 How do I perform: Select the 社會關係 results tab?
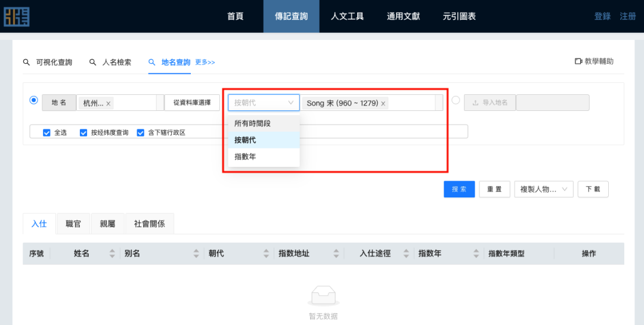pyautogui.click(x=150, y=224)
